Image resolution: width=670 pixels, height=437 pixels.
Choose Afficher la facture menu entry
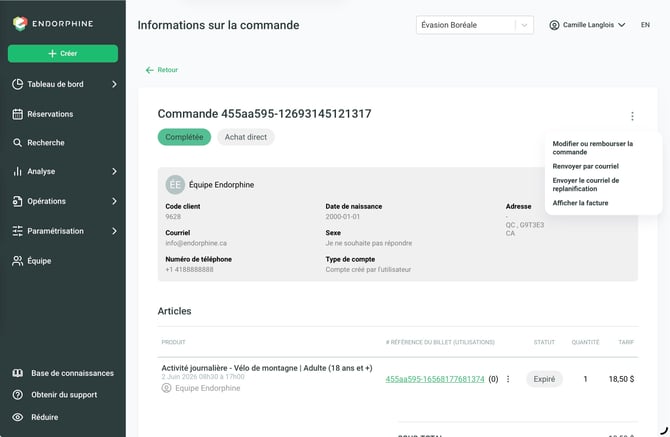580,203
